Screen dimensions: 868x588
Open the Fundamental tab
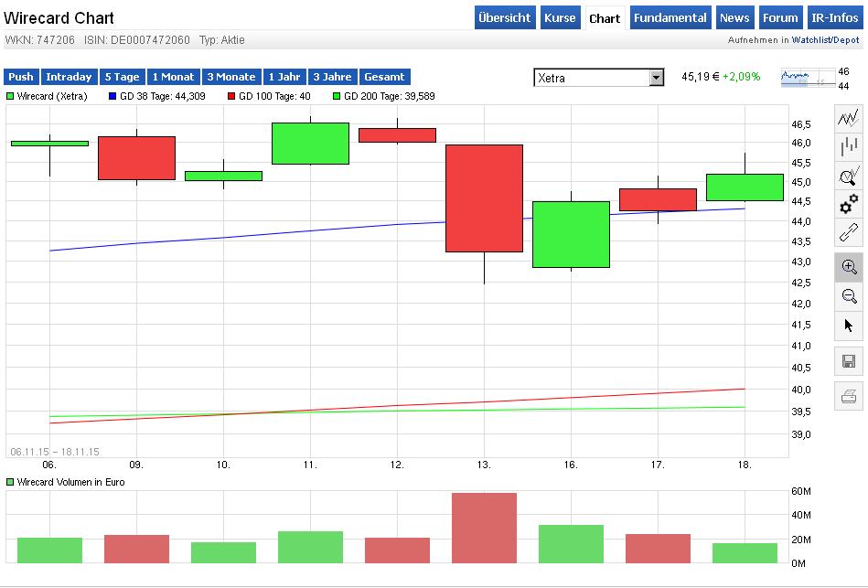click(670, 17)
